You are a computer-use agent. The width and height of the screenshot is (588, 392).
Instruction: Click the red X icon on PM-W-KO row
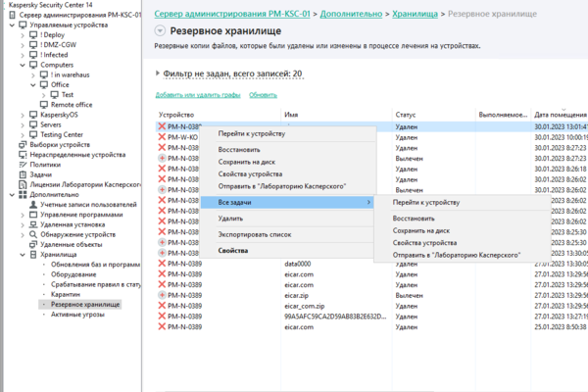tap(162, 137)
